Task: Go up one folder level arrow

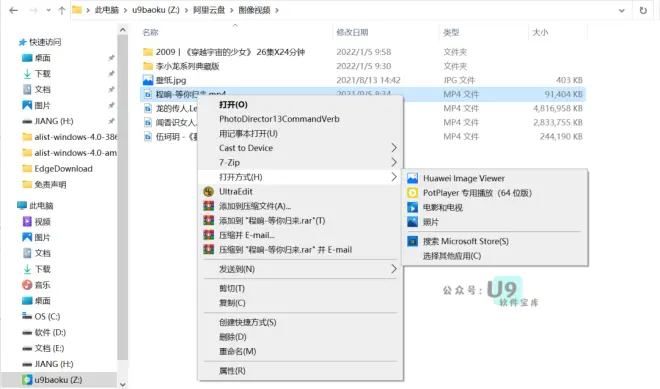Action: pyautogui.click(x=62, y=10)
